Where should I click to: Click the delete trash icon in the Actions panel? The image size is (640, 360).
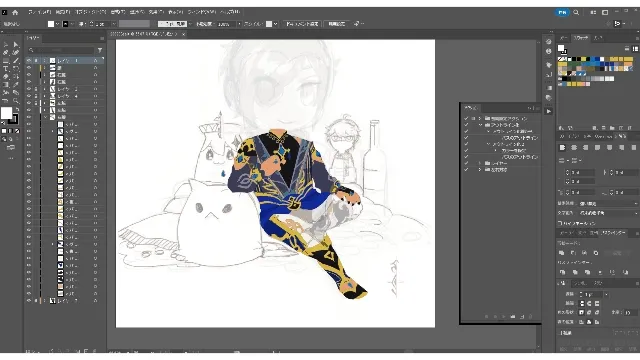pyautogui.click(x=530, y=316)
